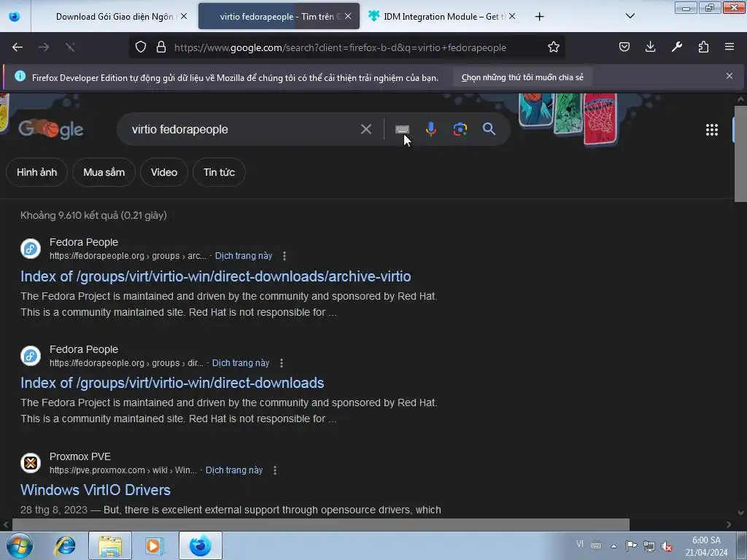
Task: Filter results by Tin tức
Action: [219, 172]
